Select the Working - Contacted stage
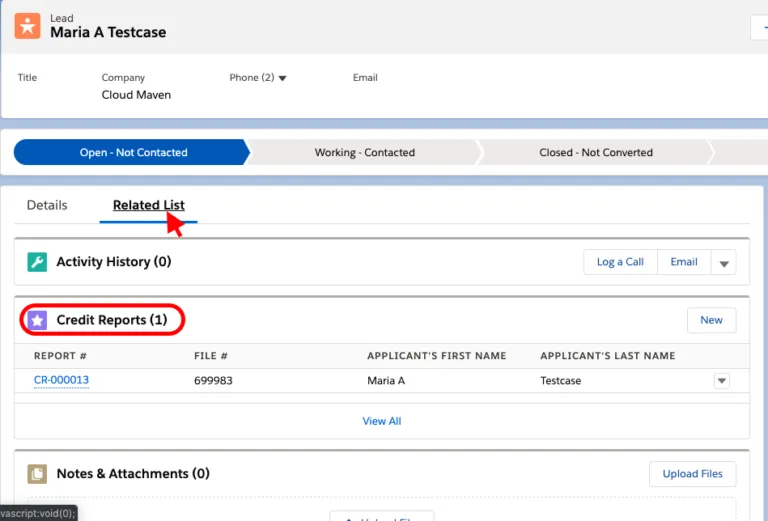768x521 pixels. pos(364,152)
